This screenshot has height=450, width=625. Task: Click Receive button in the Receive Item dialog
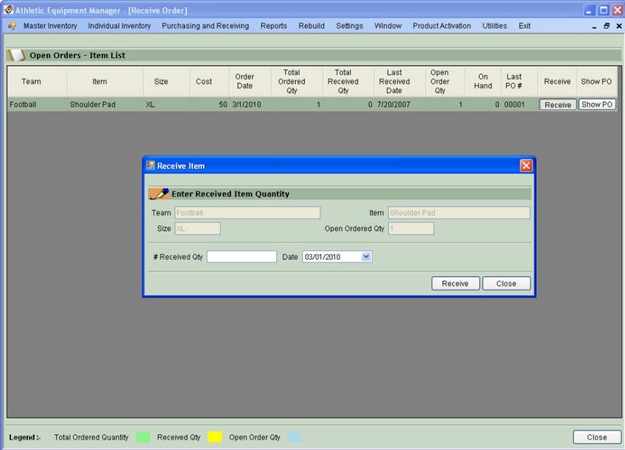[455, 283]
